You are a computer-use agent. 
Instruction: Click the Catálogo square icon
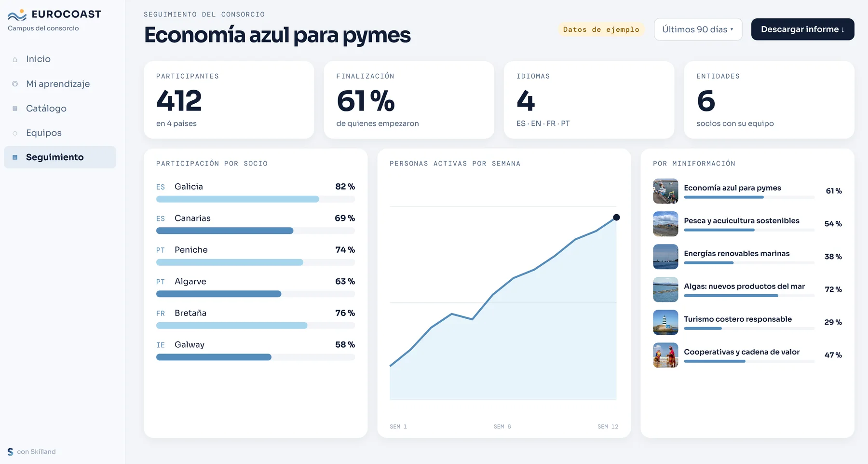click(x=15, y=109)
